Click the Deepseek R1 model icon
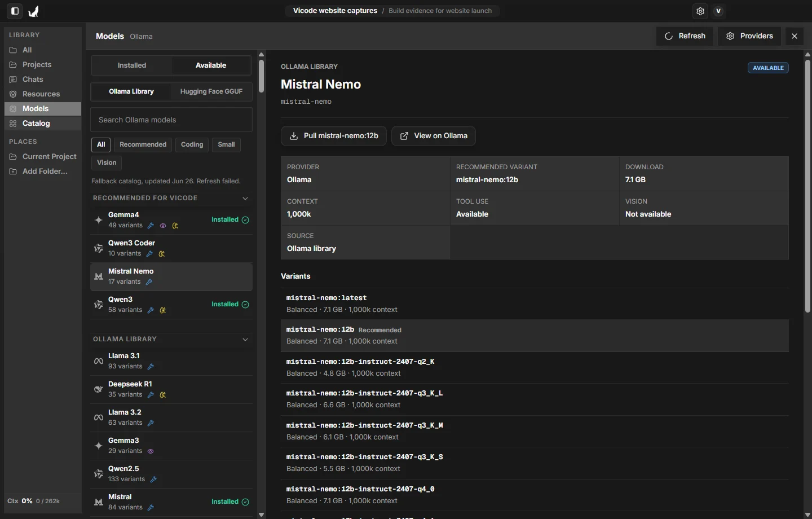 point(99,389)
